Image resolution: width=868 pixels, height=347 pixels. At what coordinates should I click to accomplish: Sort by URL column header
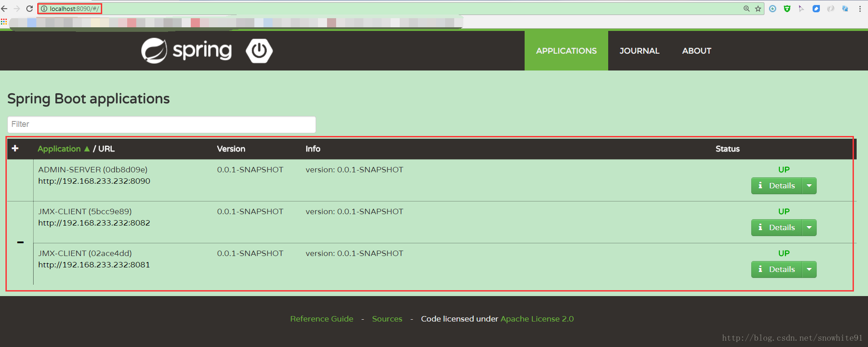pyautogui.click(x=106, y=149)
